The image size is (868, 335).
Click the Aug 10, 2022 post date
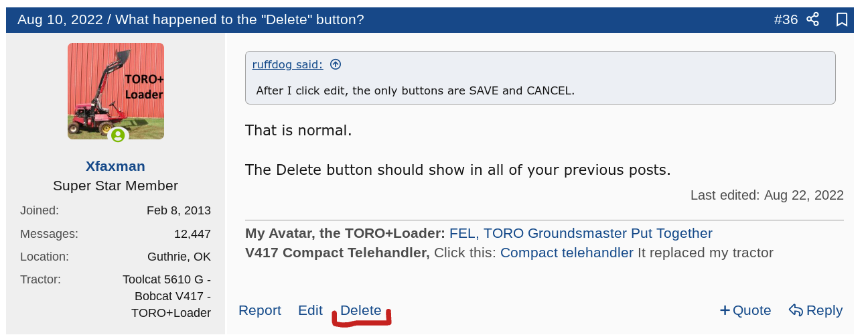coord(58,19)
